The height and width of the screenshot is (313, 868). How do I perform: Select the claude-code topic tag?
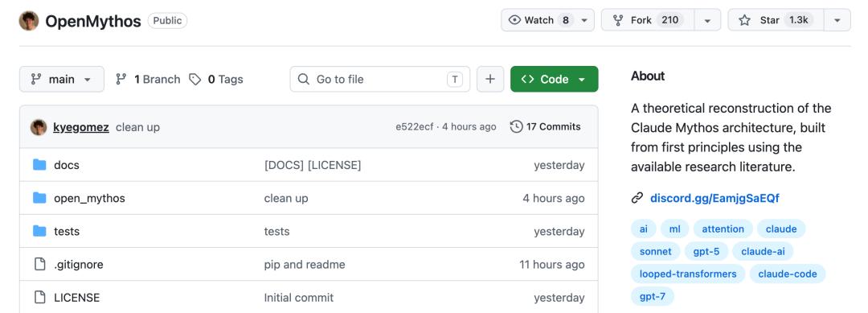[x=787, y=274]
